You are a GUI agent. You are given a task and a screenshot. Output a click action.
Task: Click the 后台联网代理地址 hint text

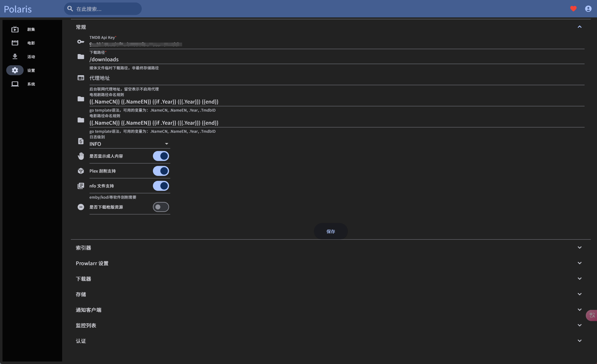pyautogui.click(x=124, y=89)
